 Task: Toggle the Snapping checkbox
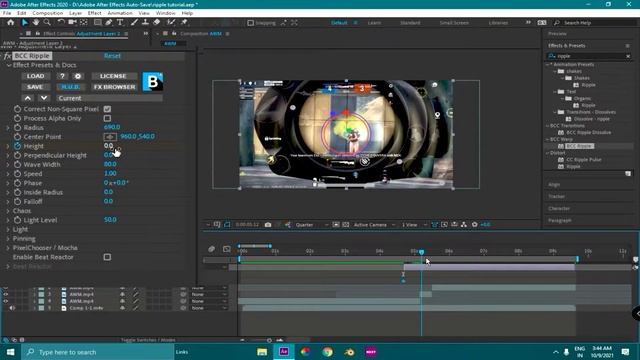[x=251, y=23]
